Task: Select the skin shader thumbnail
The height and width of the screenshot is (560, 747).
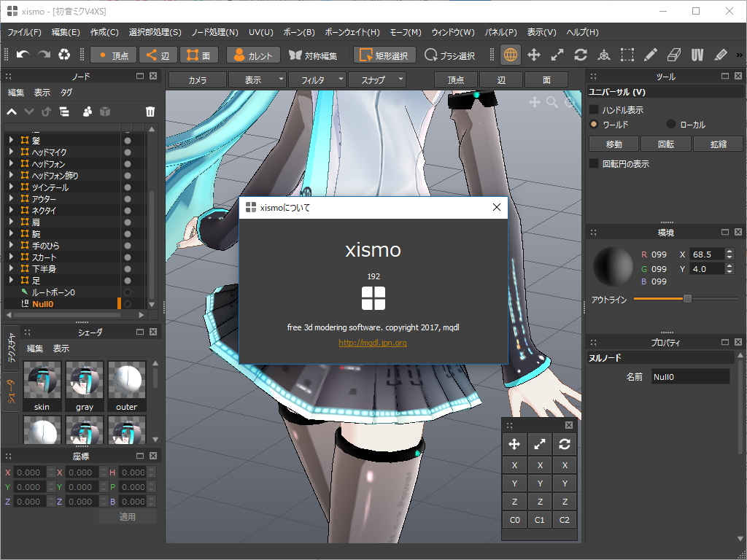Action: [x=42, y=386]
